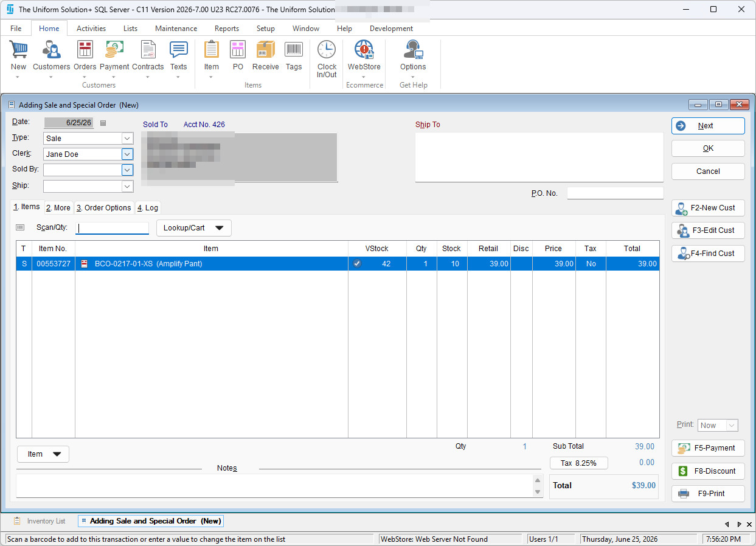Open the Reports ribbon tab
Image resolution: width=756 pixels, height=546 pixels.
(226, 29)
